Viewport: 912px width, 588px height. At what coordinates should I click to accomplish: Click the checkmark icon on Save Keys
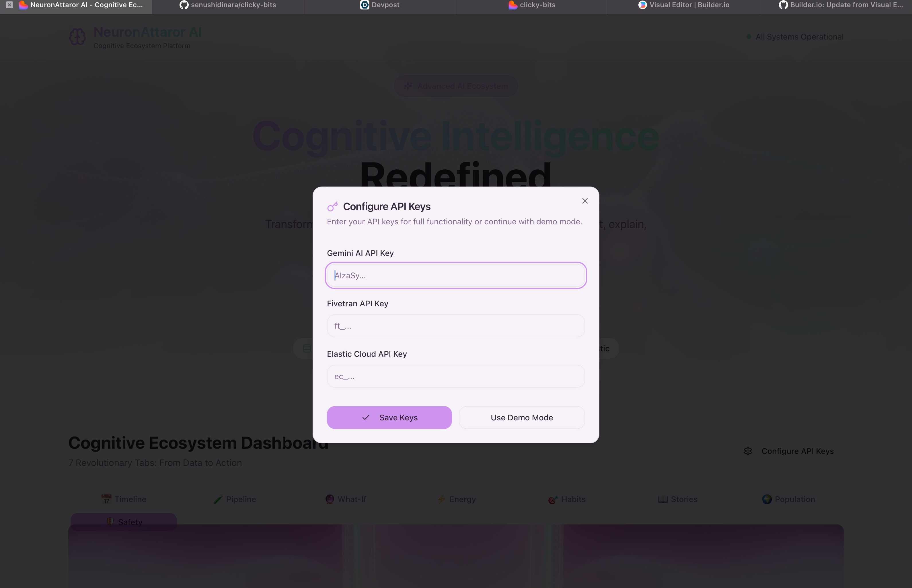(366, 417)
